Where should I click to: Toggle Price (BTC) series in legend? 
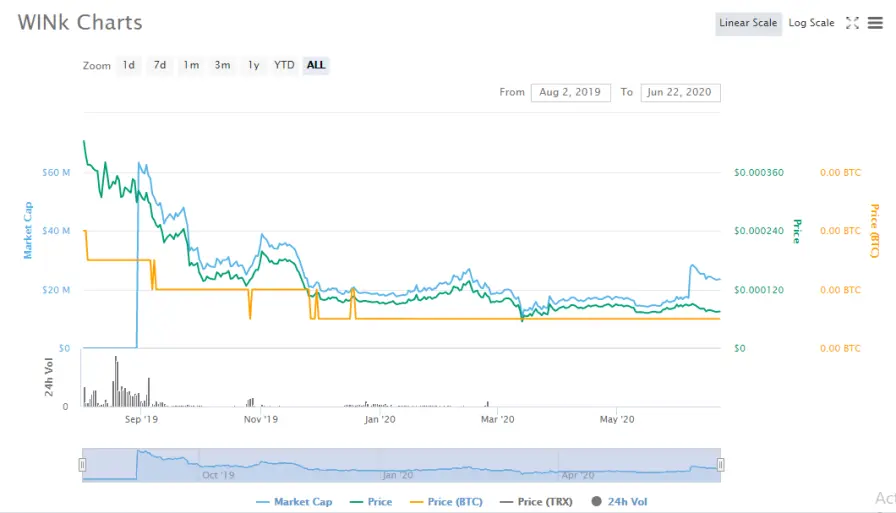coord(446,502)
